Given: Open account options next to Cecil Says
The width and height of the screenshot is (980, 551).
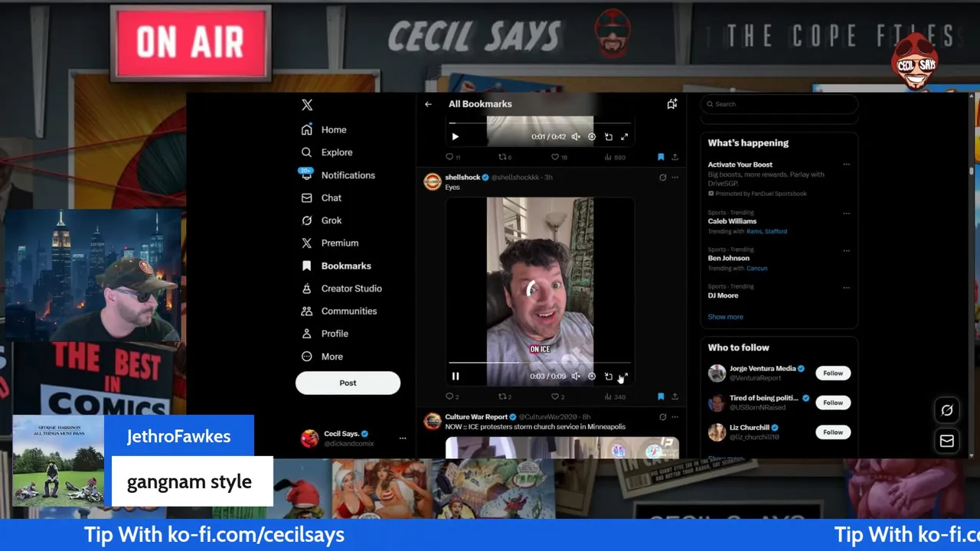Looking at the screenshot, I should click(403, 439).
